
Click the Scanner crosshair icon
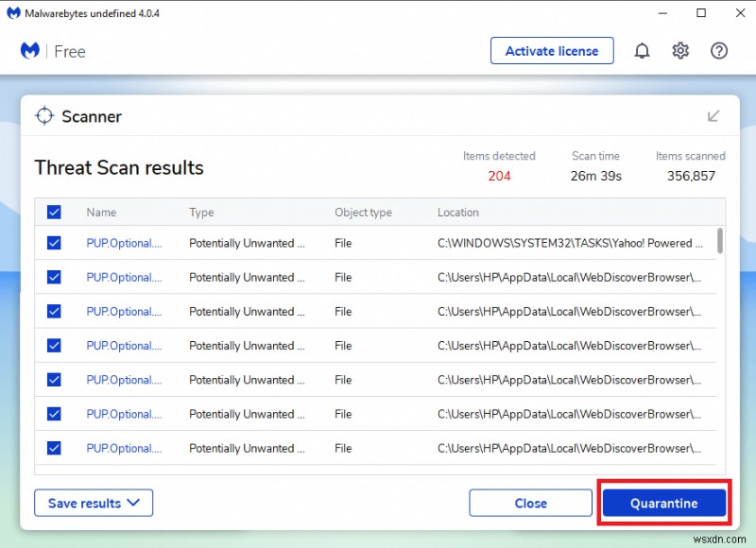[x=44, y=115]
